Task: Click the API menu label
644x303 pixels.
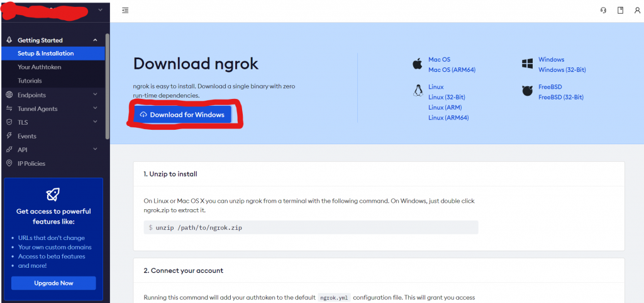Action: (22, 150)
